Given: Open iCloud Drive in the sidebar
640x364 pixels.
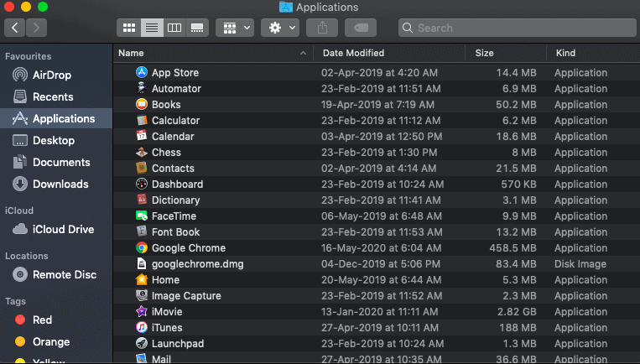Looking at the screenshot, I should (x=56, y=229).
